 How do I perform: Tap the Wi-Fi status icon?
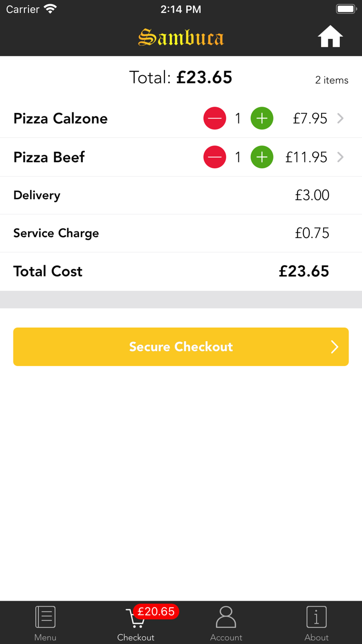pos(50,9)
